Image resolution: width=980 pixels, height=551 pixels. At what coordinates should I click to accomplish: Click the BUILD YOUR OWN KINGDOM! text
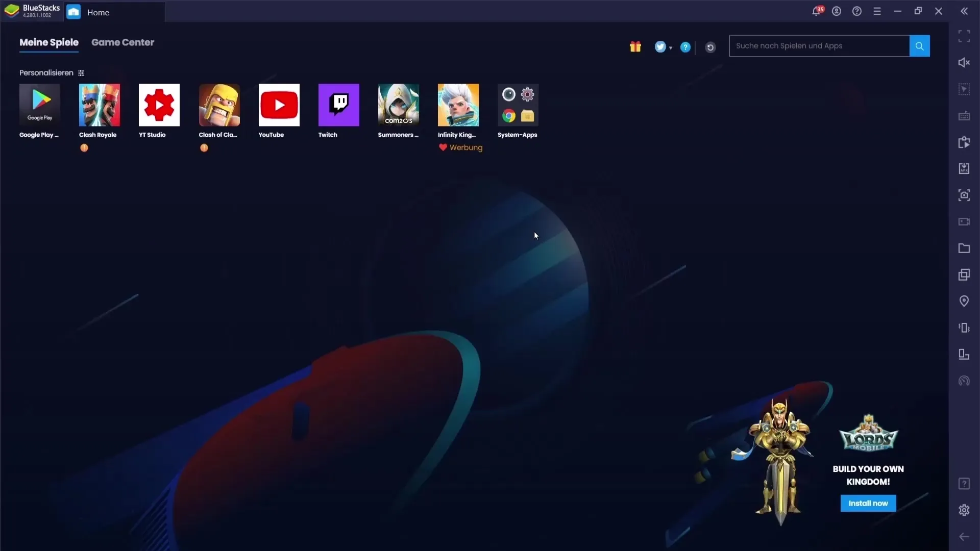(x=868, y=475)
